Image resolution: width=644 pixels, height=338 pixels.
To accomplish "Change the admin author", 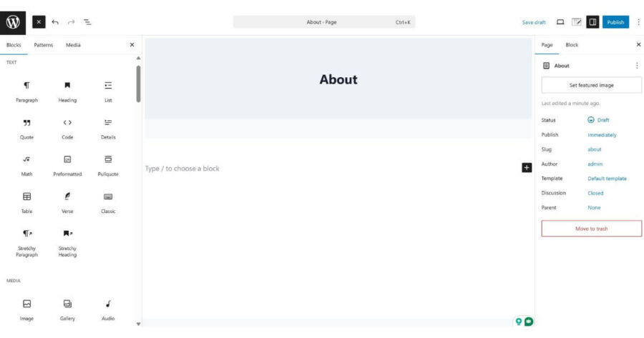I will click(595, 164).
